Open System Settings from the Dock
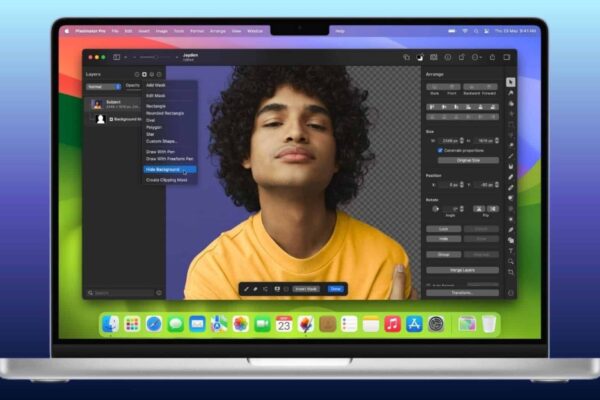Image resolution: width=600 pixels, height=400 pixels. pos(436,324)
